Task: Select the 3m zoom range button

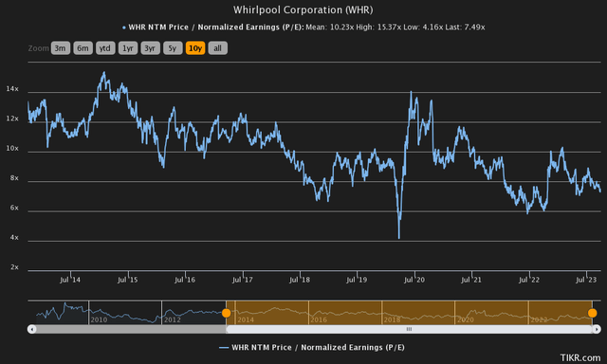Action: [x=61, y=48]
